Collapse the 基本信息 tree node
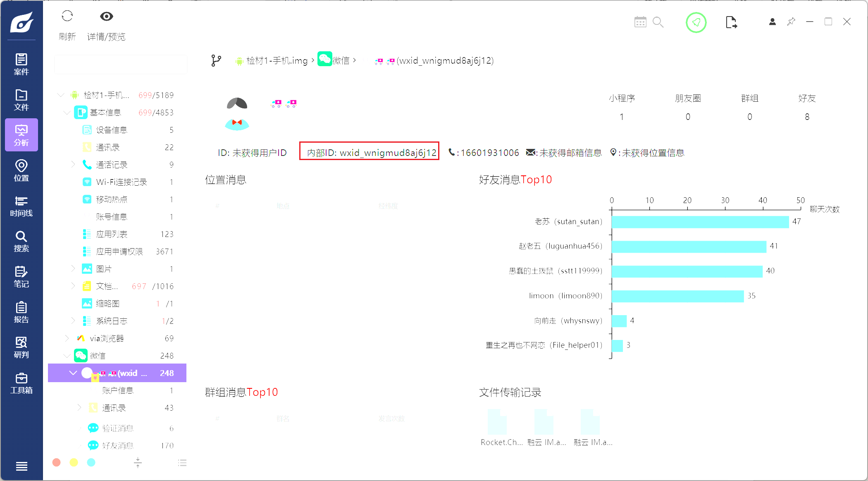 [x=67, y=112]
